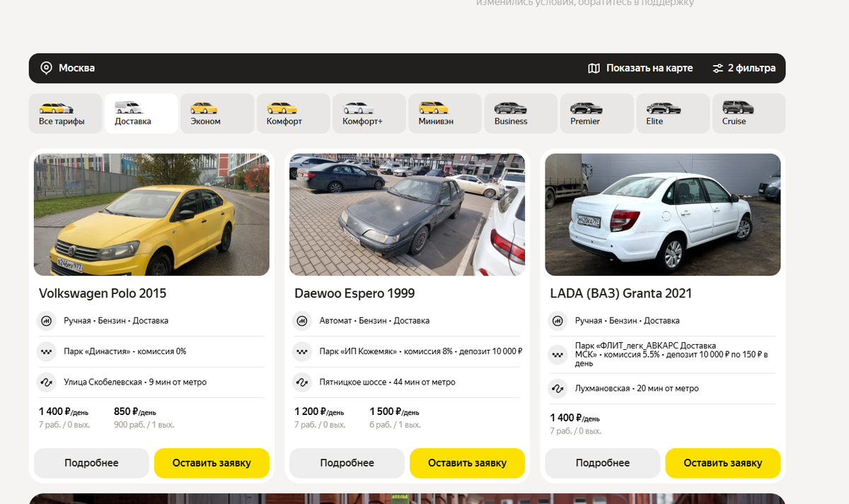Choose the Комфорт+ tariff tab

(x=369, y=113)
